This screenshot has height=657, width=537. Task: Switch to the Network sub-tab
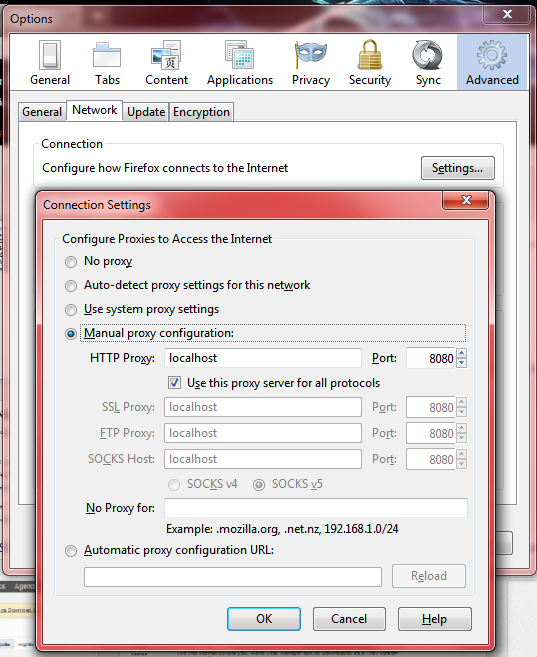95,110
